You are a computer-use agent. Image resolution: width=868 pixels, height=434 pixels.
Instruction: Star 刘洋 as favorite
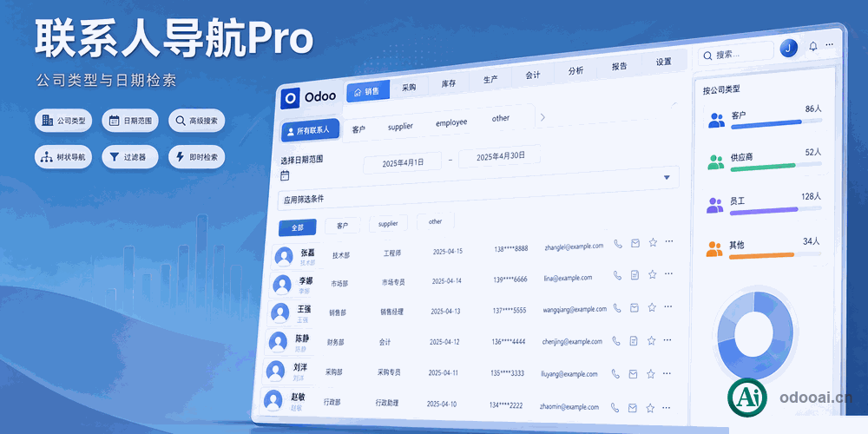[x=650, y=373]
